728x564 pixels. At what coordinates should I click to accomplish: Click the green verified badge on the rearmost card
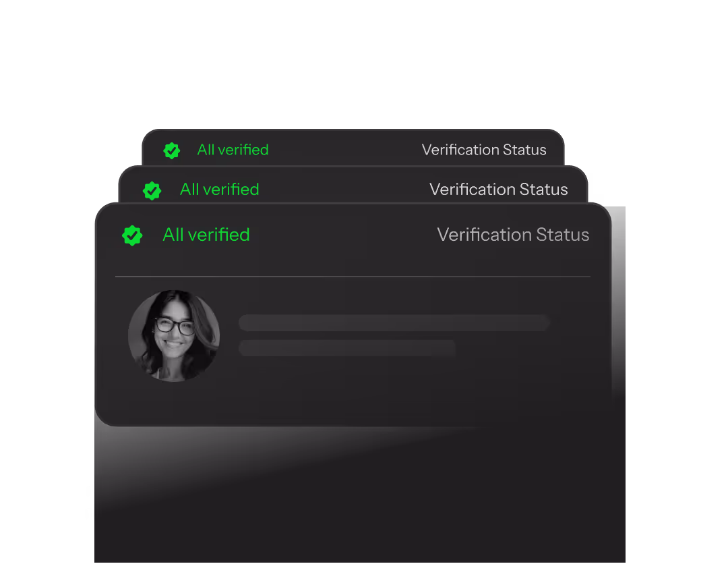pos(171,150)
